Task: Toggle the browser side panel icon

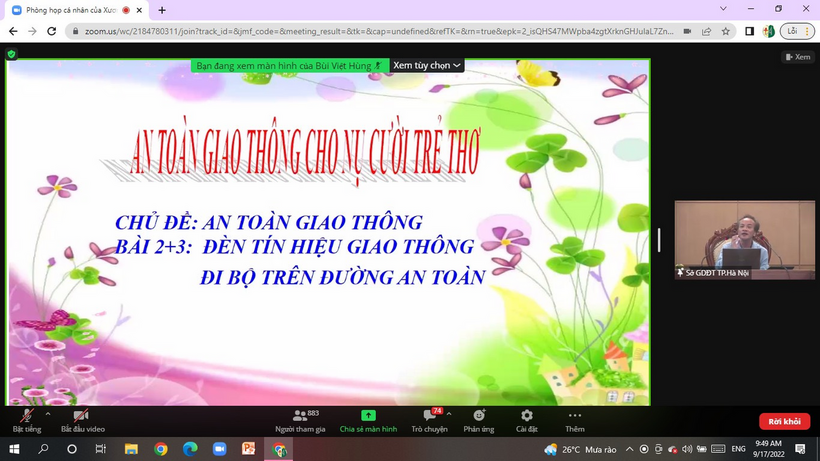Action: pyautogui.click(x=749, y=31)
